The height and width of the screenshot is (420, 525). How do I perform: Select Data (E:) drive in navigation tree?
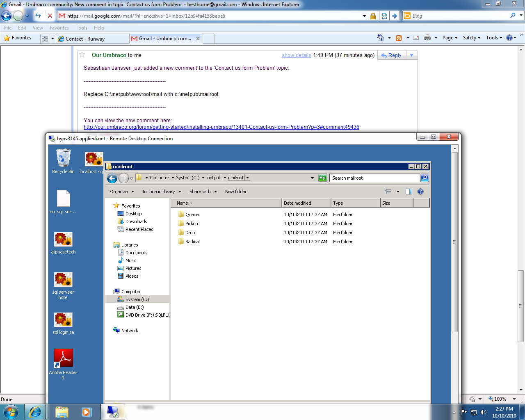click(135, 307)
